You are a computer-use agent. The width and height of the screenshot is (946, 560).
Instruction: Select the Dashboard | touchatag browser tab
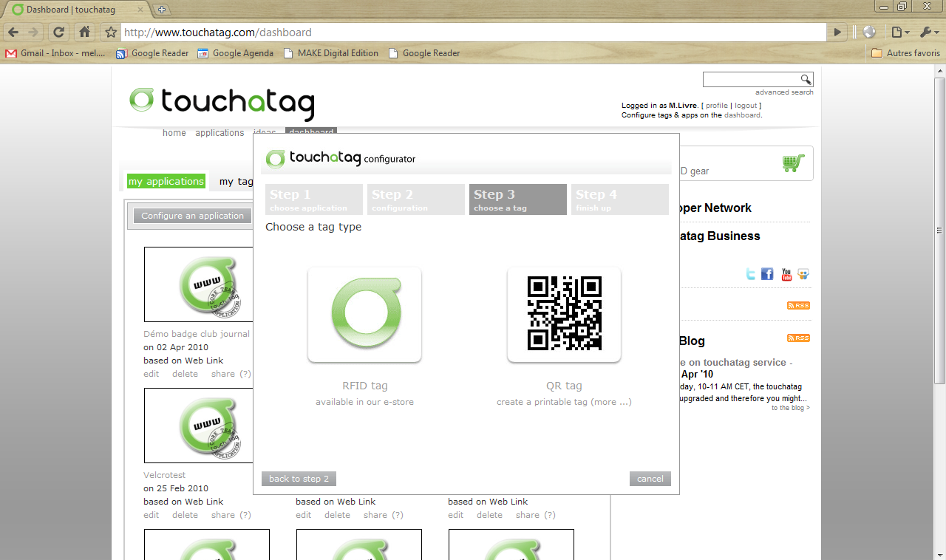pyautogui.click(x=77, y=10)
